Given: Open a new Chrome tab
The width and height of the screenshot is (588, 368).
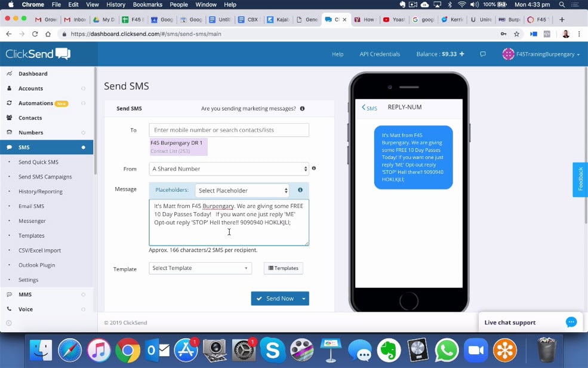Looking at the screenshot, I should (562, 20).
